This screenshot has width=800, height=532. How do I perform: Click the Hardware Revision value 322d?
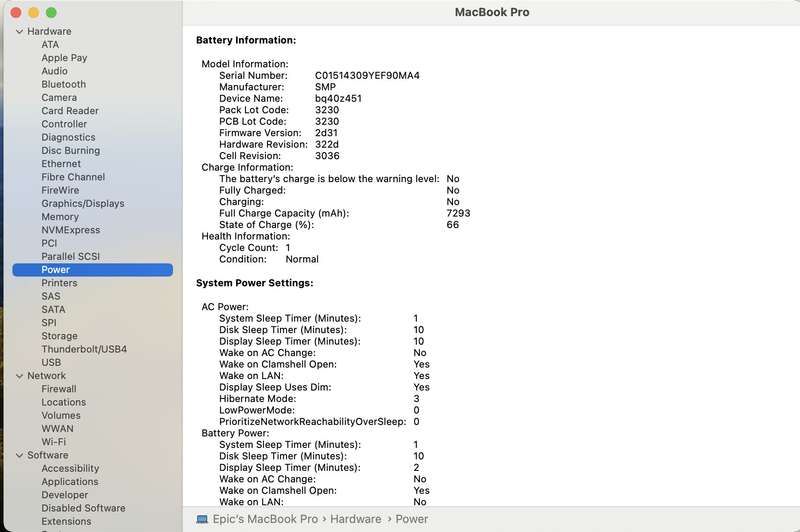tap(327, 145)
